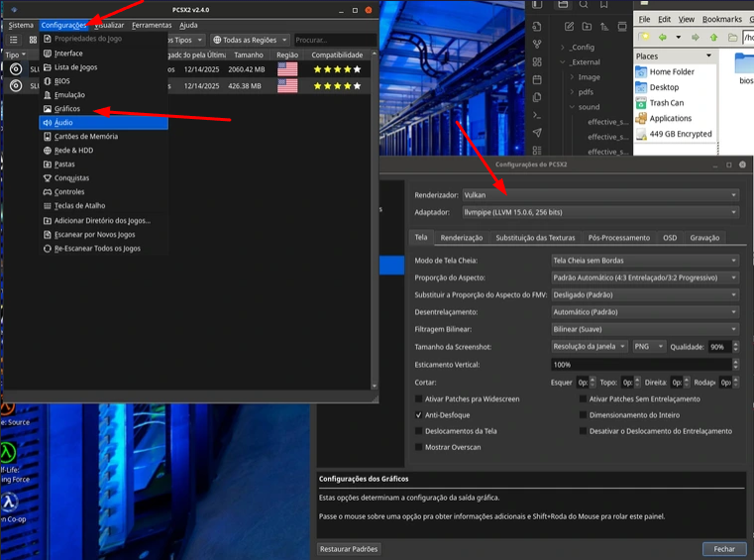The width and height of the screenshot is (754, 560).
Task: Open Gráficos settings from the menu
Action: tap(67, 109)
